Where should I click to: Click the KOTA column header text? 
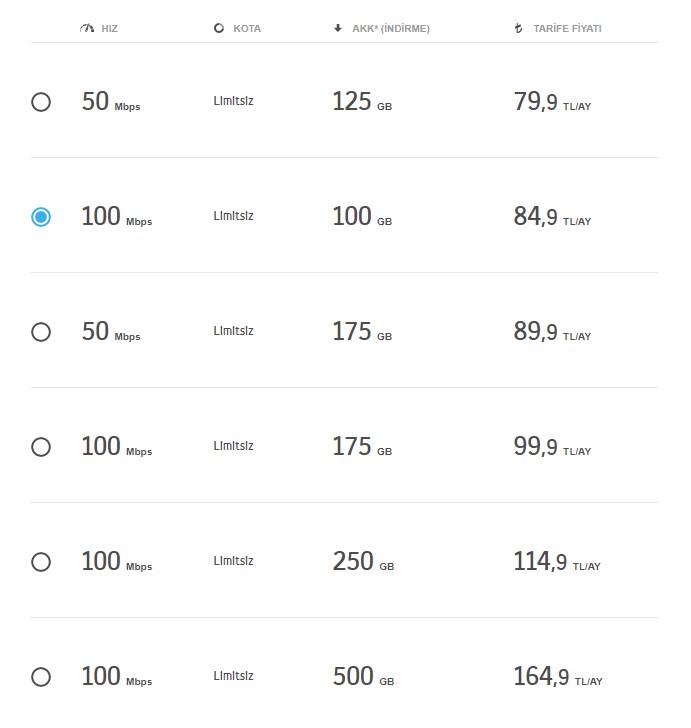246,29
